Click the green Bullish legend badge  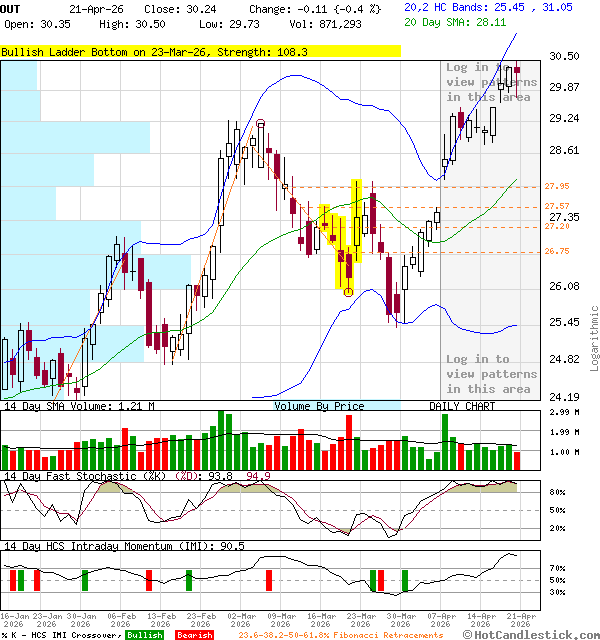click(145, 635)
